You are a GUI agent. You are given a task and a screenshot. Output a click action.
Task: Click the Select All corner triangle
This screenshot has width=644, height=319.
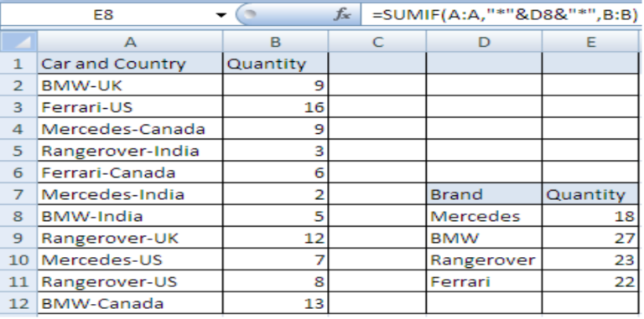tap(18, 42)
